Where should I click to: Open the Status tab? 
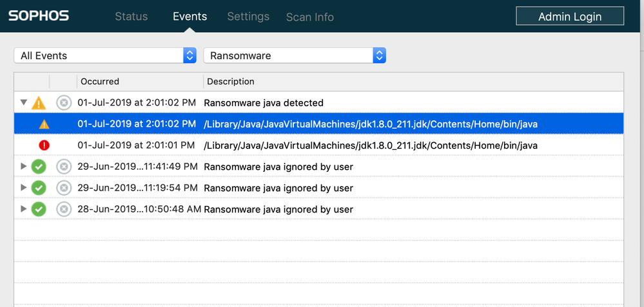click(x=131, y=16)
